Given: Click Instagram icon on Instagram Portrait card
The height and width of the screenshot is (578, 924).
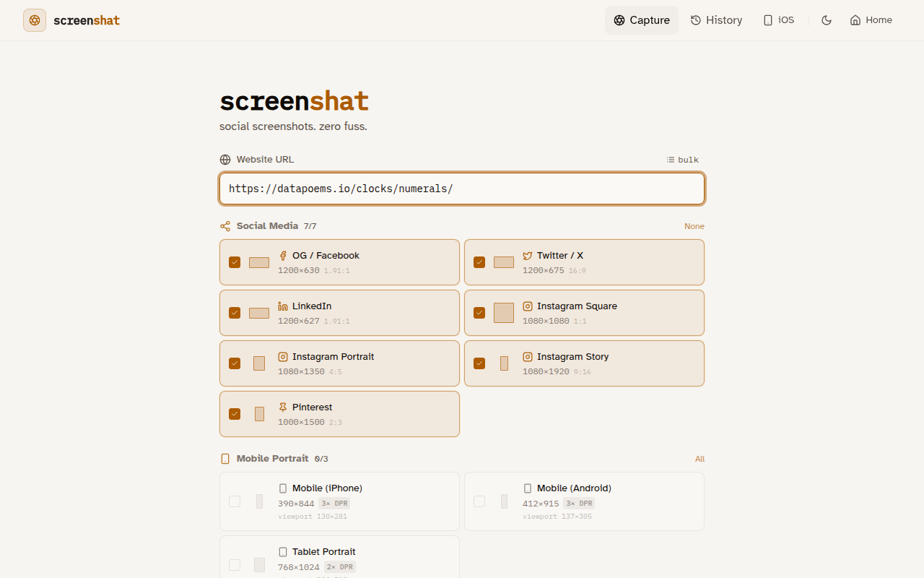Looking at the screenshot, I should point(283,357).
